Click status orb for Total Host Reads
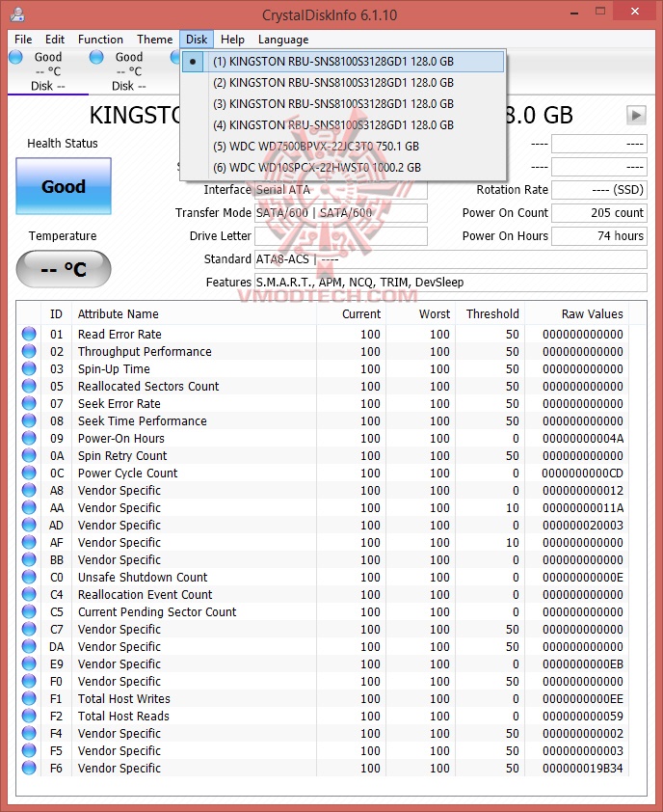This screenshot has width=663, height=812. (x=29, y=716)
